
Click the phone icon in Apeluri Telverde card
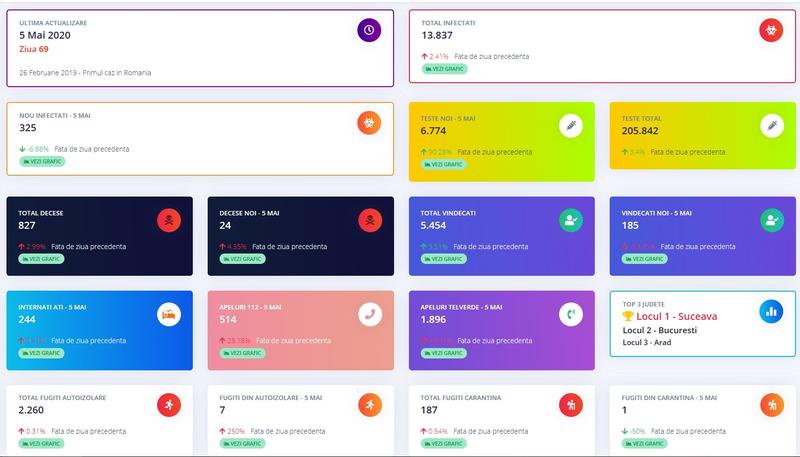point(570,313)
